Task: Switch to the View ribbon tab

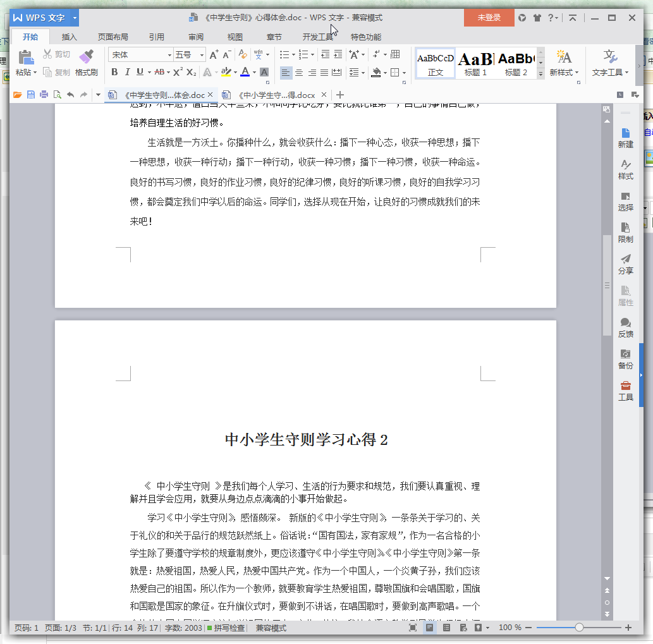Action: click(x=235, y=37)
